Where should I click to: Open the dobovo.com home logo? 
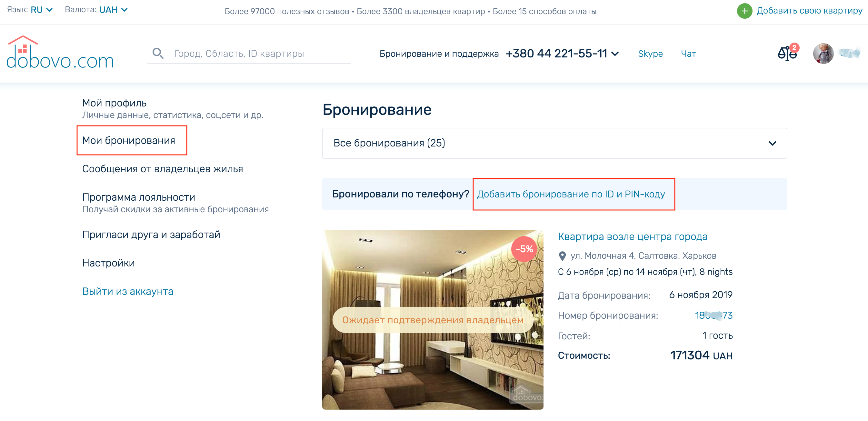click(x=60, y=52)
